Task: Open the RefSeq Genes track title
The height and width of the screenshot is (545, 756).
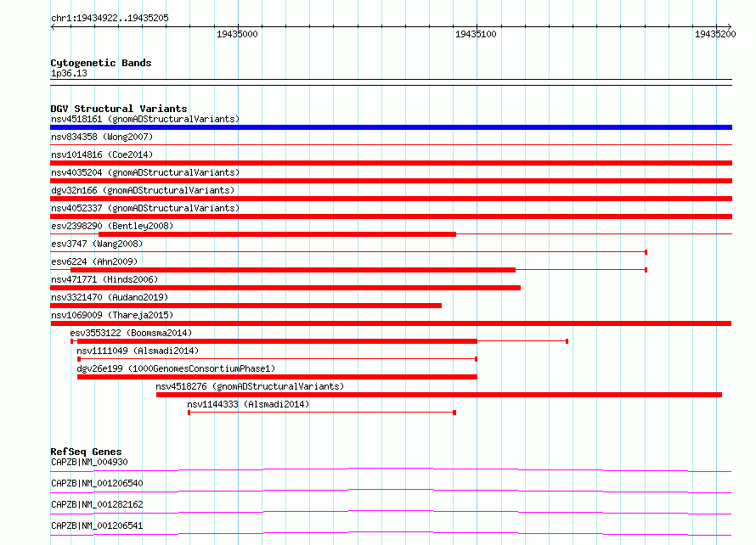Action: point(86,452)
